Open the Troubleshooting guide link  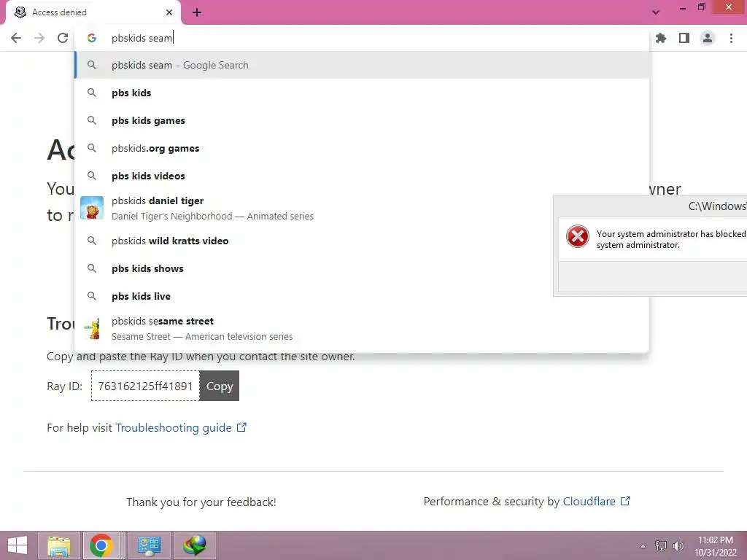coord(181,427)
